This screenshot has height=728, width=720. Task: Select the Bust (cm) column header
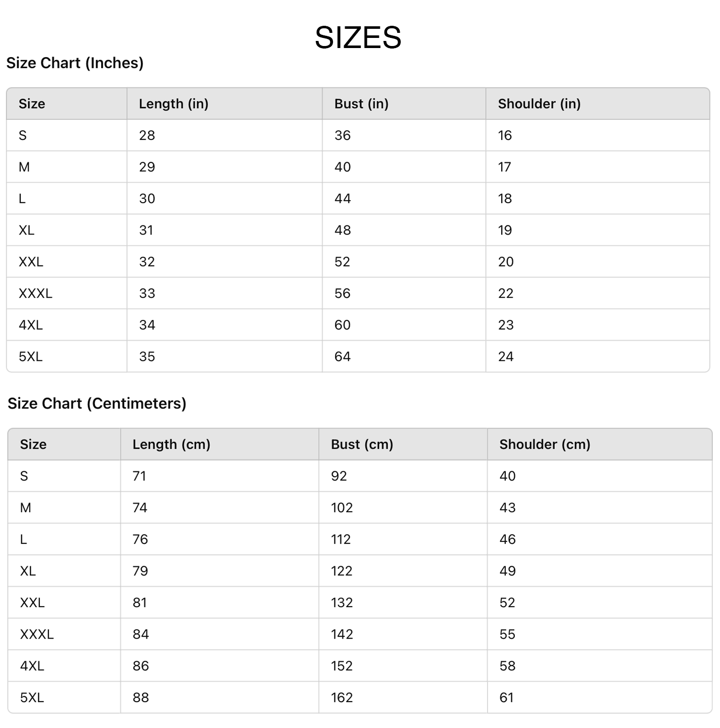(362, 444)
